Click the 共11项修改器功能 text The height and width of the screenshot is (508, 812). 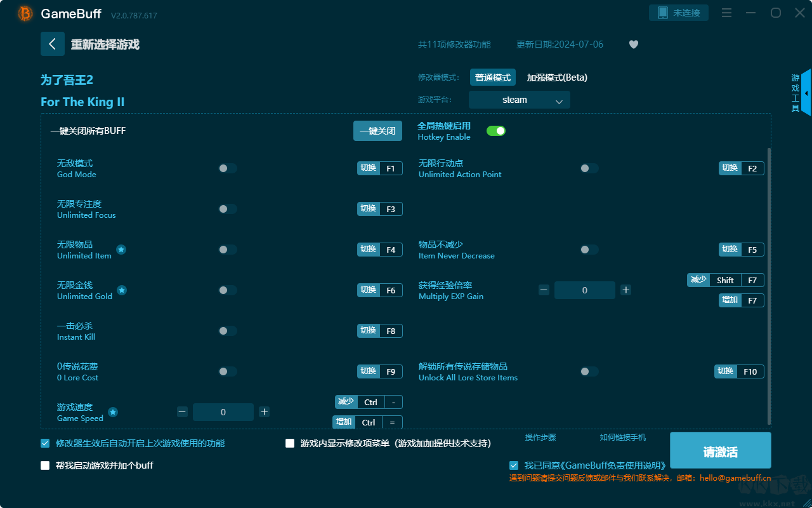454,44
